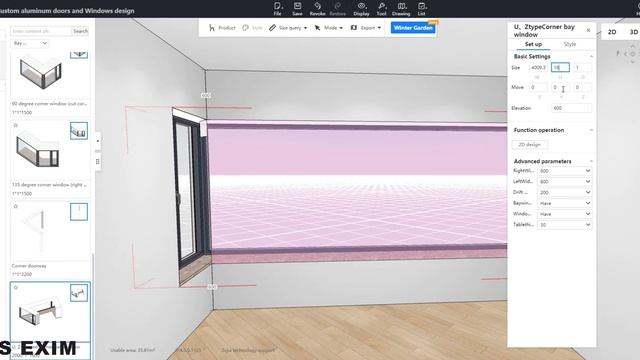Click the upper dimension label on window

206,95
